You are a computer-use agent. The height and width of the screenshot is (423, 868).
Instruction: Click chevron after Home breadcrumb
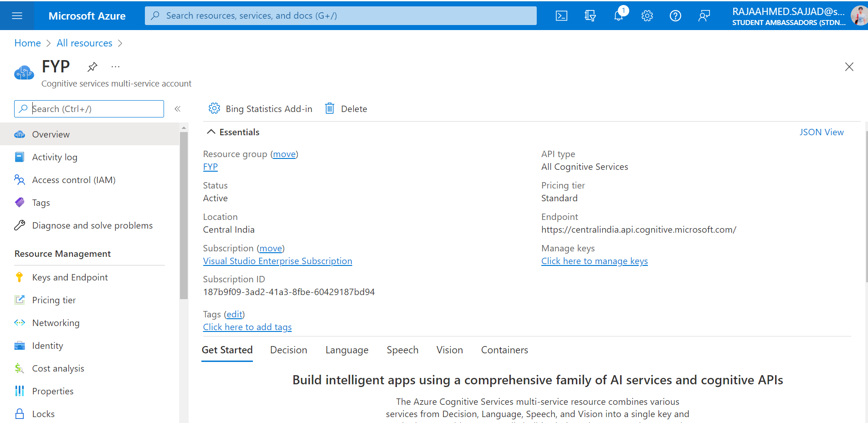tap(49, 43)
